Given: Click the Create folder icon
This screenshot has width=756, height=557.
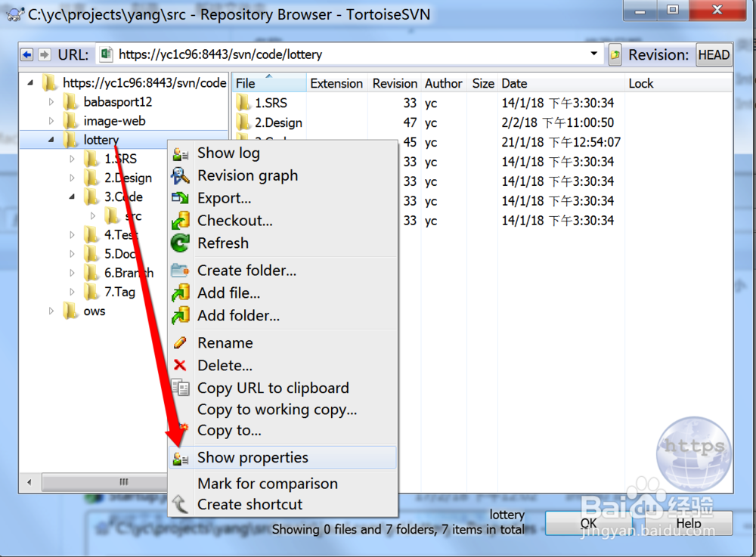Looking at the screenshot, I should 180,271.
